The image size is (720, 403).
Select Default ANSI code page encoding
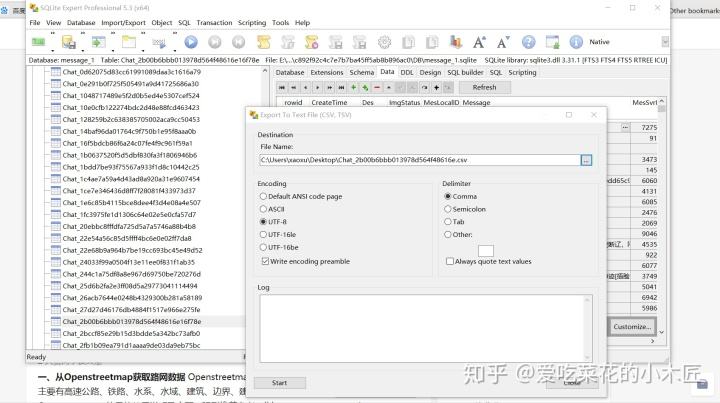tap(301, 196)
